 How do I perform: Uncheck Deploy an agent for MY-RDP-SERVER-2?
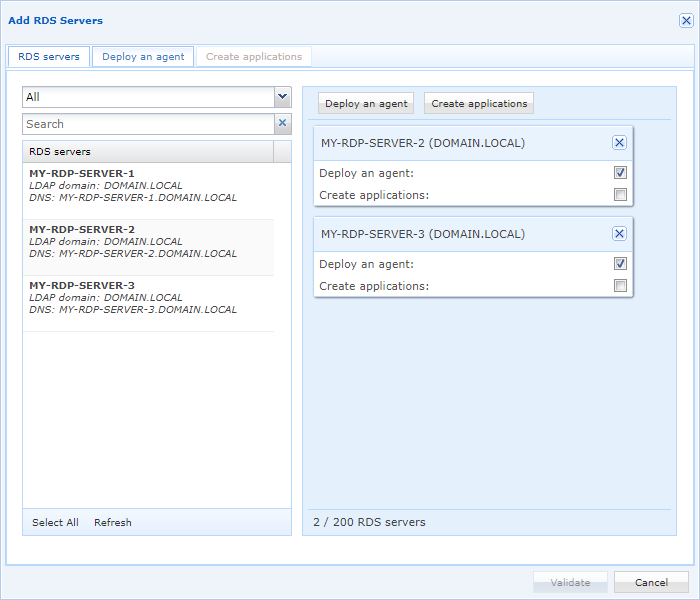click(x=620, y=173)
